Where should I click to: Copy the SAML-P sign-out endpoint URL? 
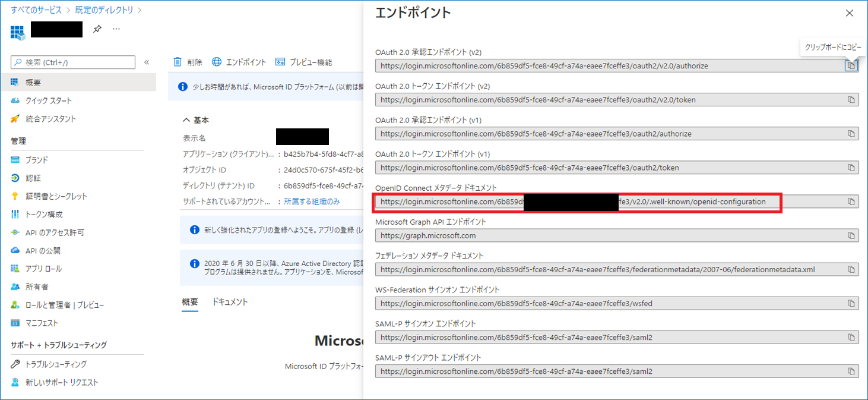[x=851, y=371]
